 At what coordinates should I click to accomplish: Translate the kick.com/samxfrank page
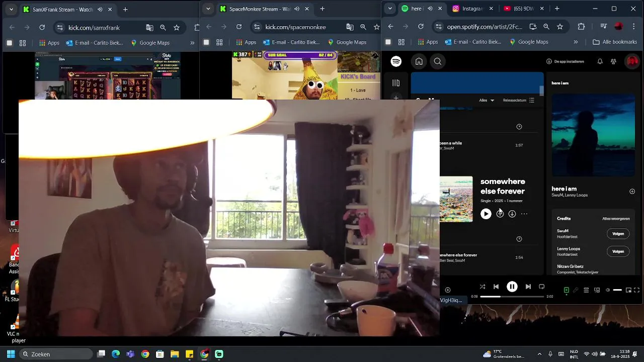click(149, 27)
